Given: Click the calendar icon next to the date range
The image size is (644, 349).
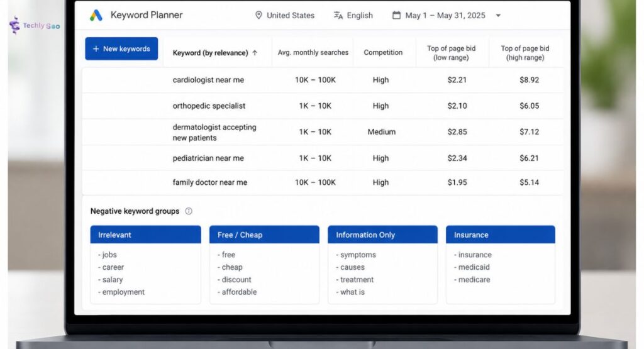Looking at the screenshot, I should (396, 15).
